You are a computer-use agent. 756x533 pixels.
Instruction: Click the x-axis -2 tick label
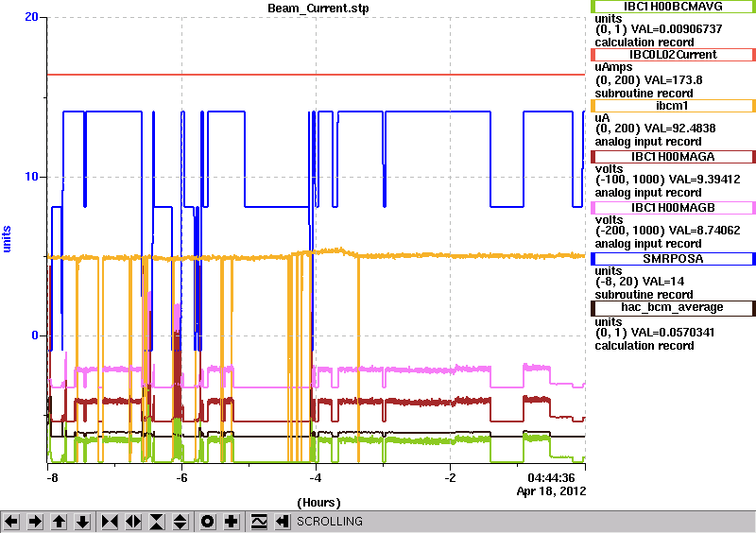click(450, 478)
